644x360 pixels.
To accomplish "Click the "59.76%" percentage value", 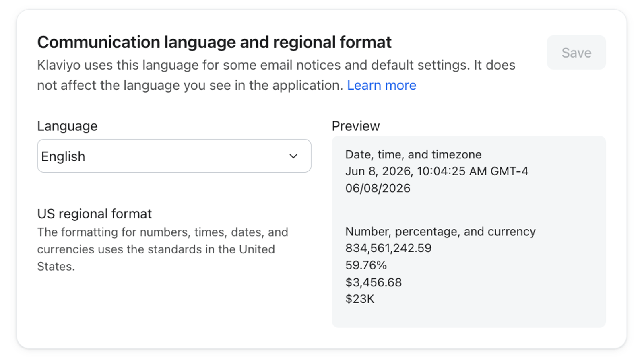I will [x=366, y=265].
